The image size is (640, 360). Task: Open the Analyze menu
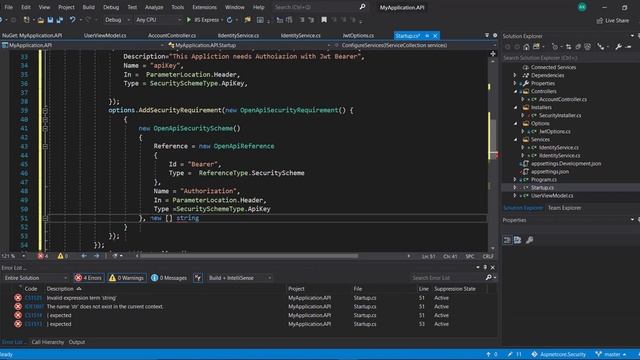coord(154,7)
